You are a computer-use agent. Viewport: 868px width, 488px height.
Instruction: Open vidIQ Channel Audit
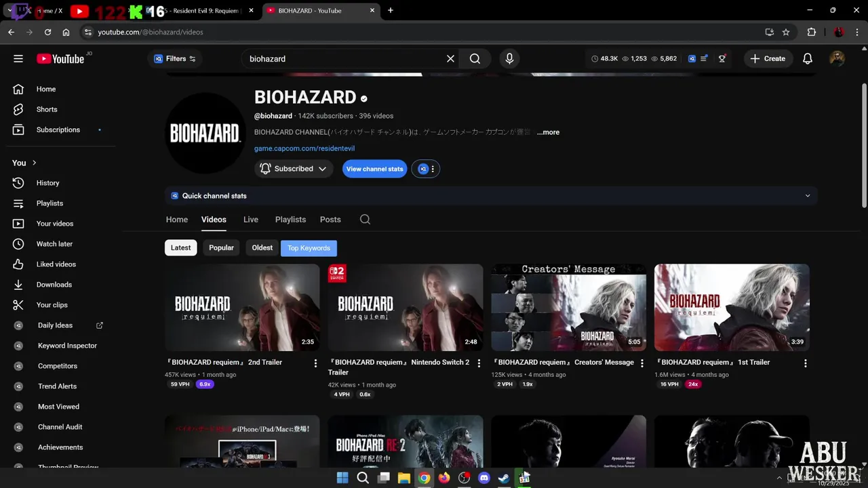[60, 427]
